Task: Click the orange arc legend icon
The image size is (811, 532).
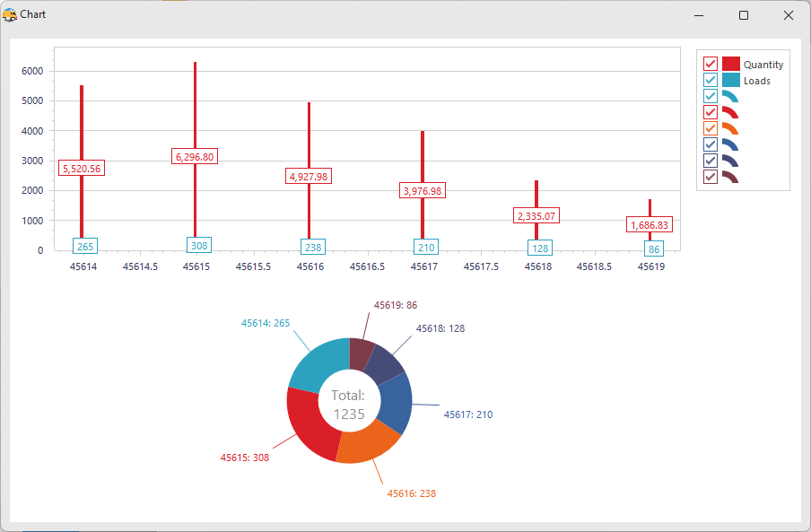Action: coord(729,129)
